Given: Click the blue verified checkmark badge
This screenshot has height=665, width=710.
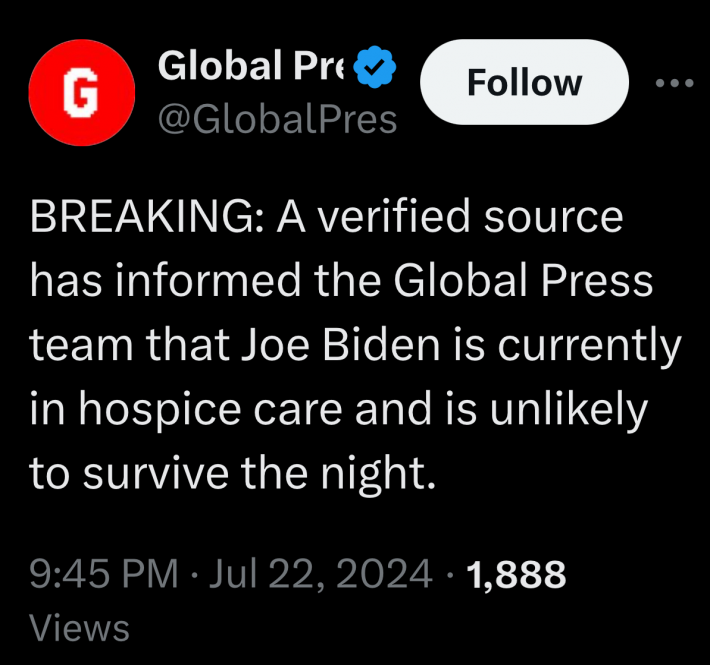Looking at the screenshot, I should click(374, 67).
